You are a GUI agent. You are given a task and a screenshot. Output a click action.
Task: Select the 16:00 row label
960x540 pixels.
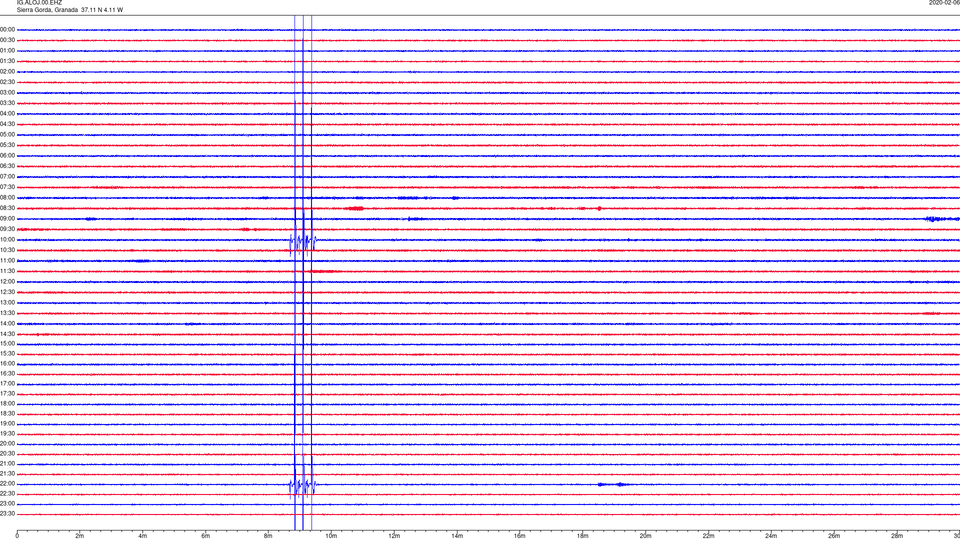[7, 364]
